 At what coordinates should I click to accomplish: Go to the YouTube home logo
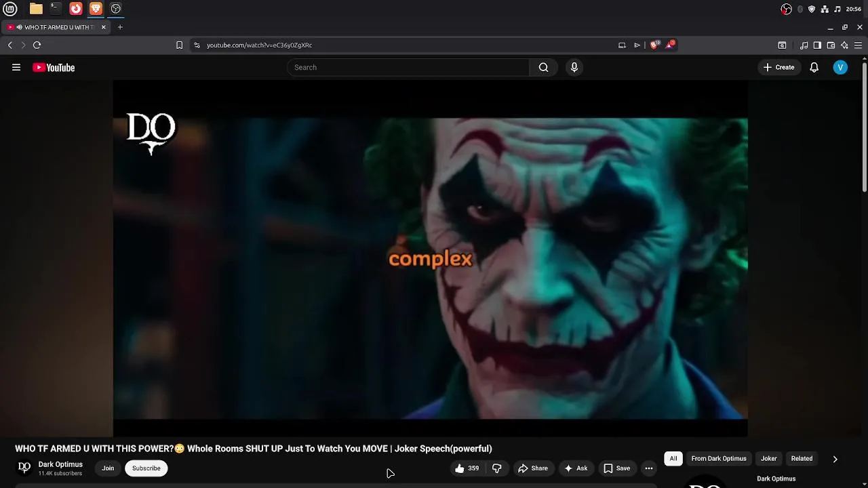pyautogui.click(x=54, y=67)
